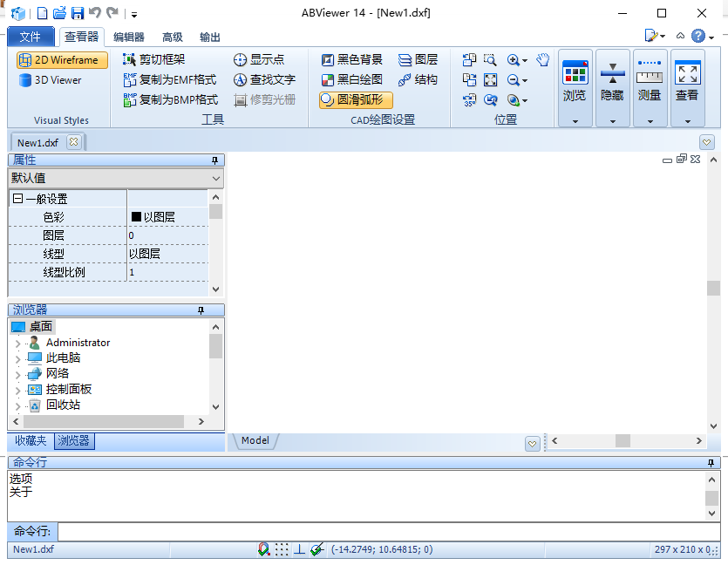Select the pan hand tool
The width and height of the screenshot is (728, 565).
pyautogui.click(x=543, y=59)
